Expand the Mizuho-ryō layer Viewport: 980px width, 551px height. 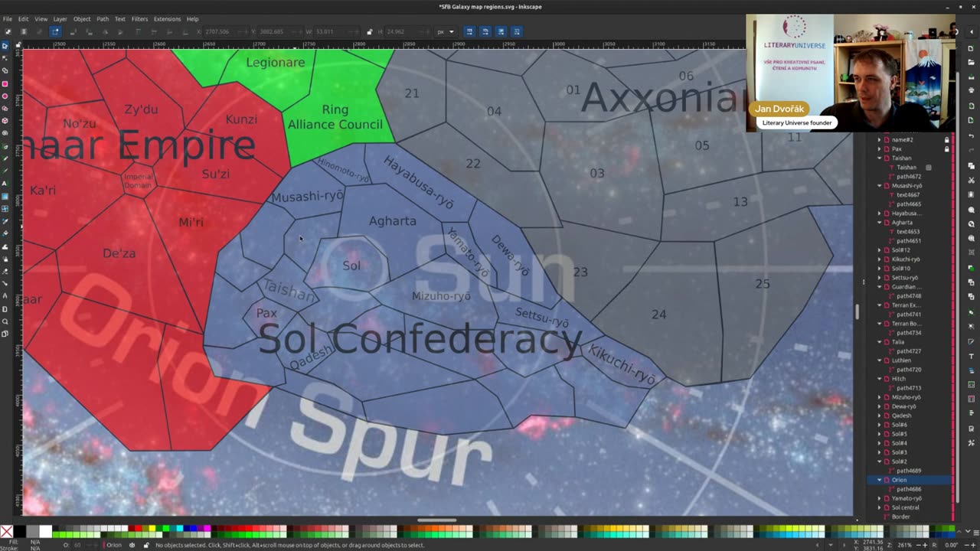click(x=879, y=397)
